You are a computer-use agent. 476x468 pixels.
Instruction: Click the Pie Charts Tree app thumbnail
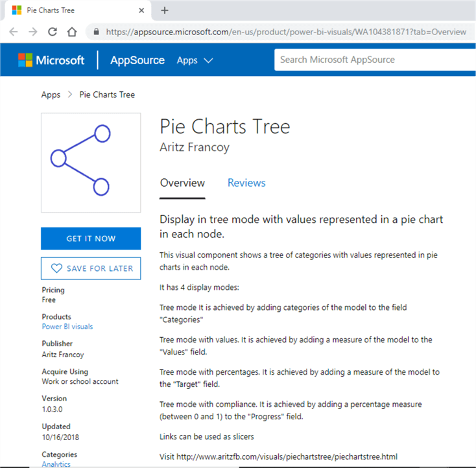(91, 163)
